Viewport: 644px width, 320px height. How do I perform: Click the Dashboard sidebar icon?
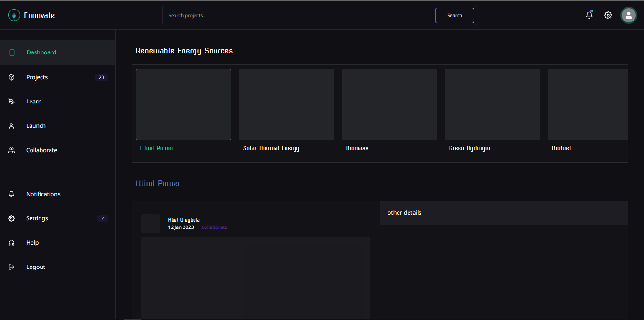(12, 52)
